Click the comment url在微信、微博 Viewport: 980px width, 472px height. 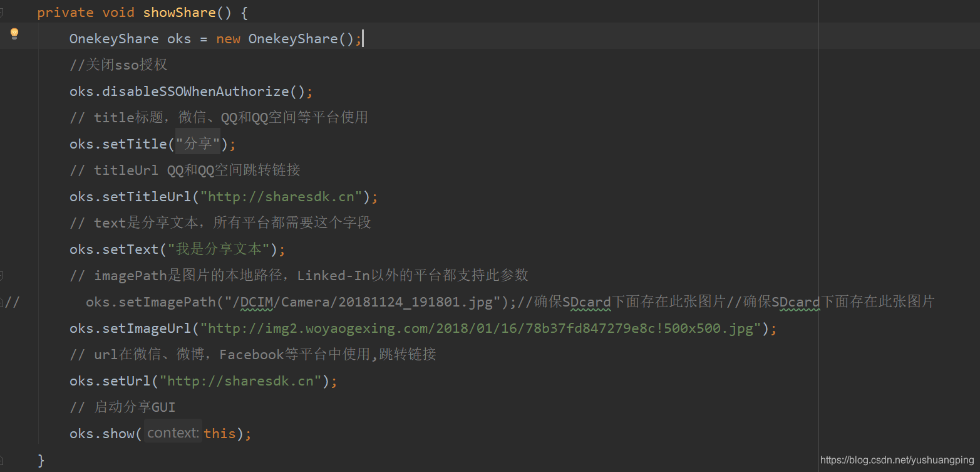coord(253,355)
